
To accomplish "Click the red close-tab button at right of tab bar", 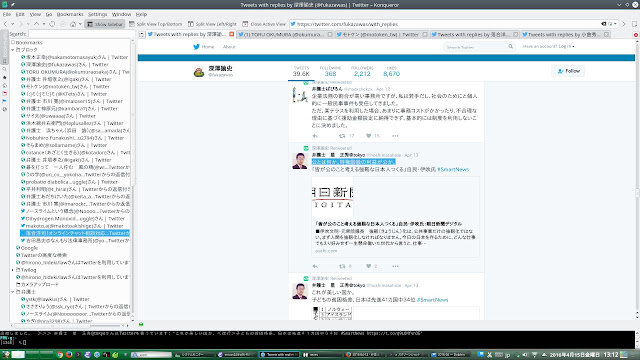I will pyautogui.click(x=636, y=35).
